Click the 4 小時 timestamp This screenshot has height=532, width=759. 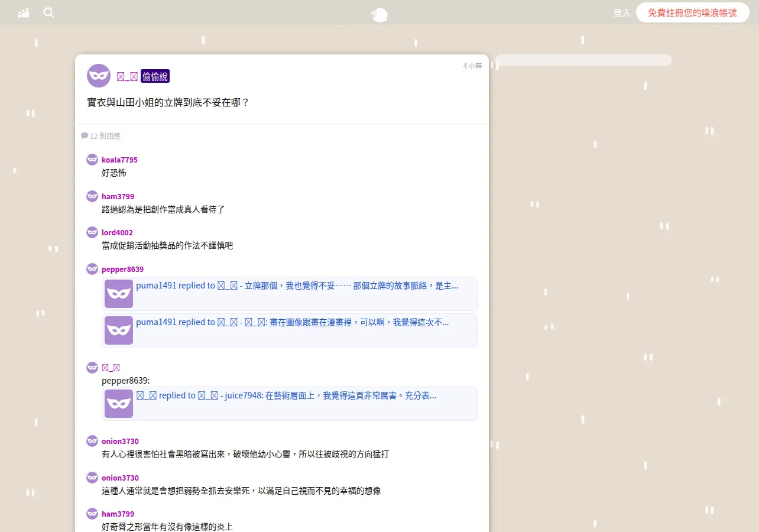pos(472,66)
